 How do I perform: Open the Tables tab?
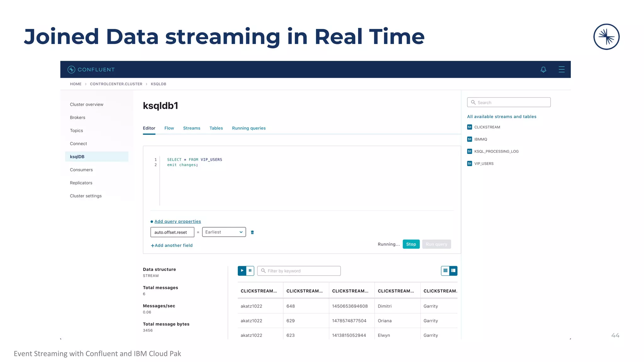pos(216,128)
